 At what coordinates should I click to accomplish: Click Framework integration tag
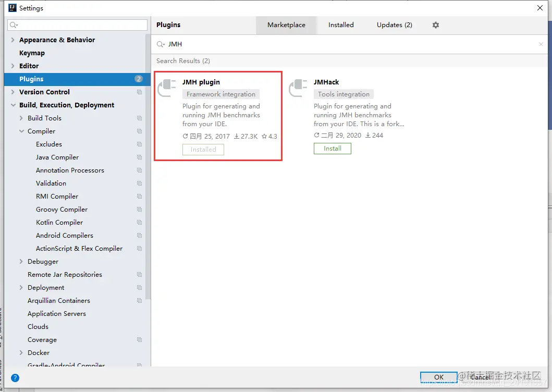tap(220, 94)
